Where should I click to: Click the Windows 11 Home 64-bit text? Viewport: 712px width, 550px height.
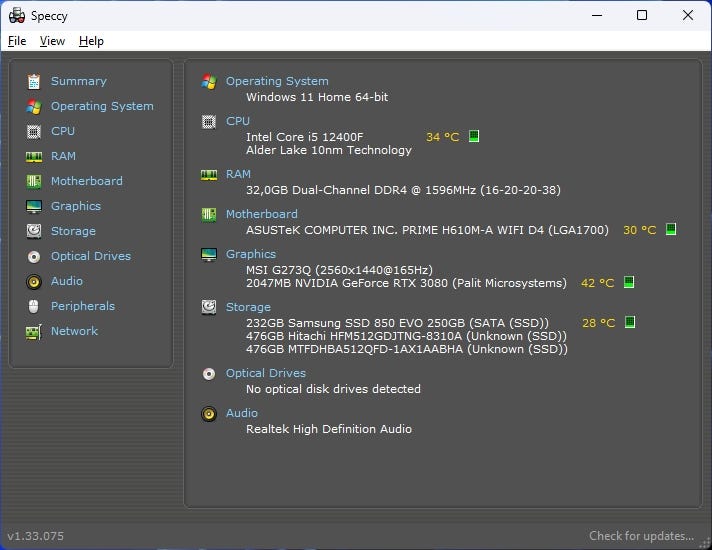(317, 97)
